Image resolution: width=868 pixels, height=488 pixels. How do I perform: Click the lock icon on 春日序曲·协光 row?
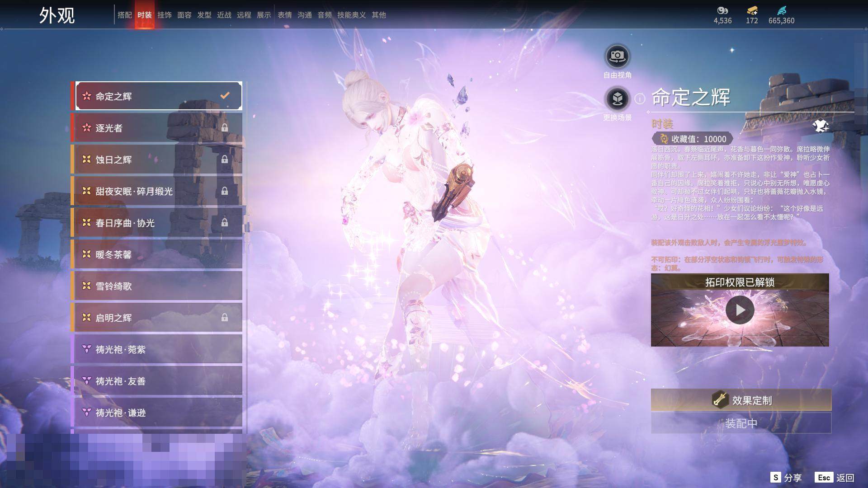(224, 223)
